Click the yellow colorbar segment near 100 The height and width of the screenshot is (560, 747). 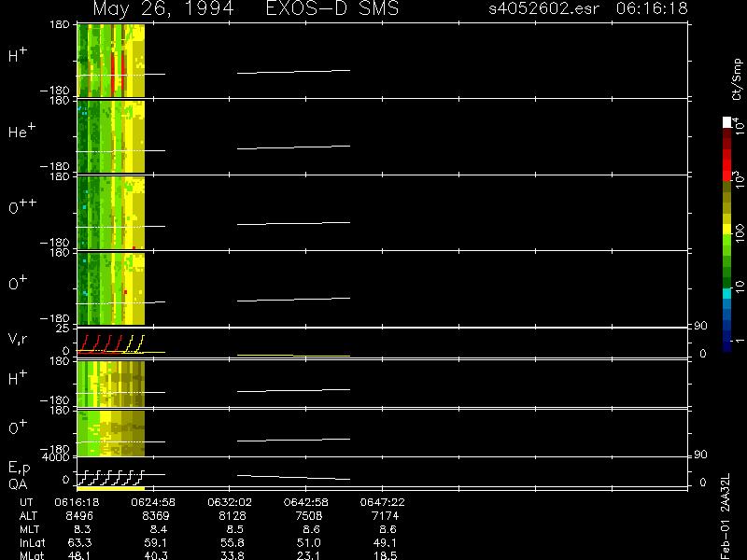pyautogui.click(x=727, y=230)
